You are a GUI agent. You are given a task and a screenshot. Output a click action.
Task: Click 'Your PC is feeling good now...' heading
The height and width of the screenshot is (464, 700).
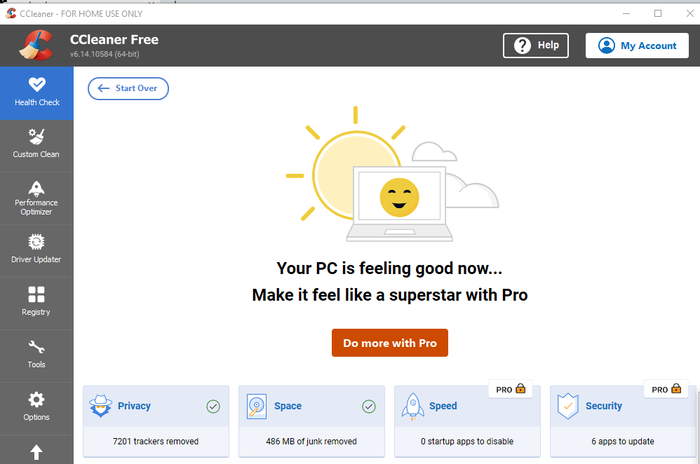coord(389,268)
